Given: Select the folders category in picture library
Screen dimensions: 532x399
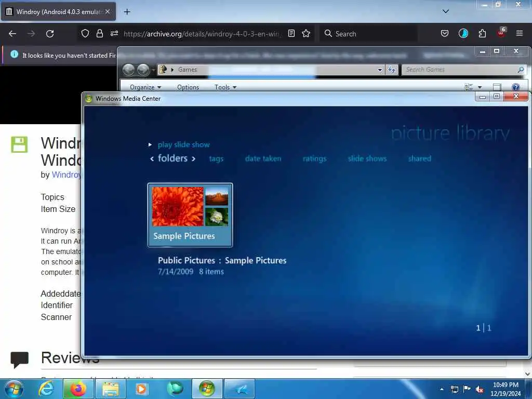Looking at the screenshot, I should pos(172,158).
